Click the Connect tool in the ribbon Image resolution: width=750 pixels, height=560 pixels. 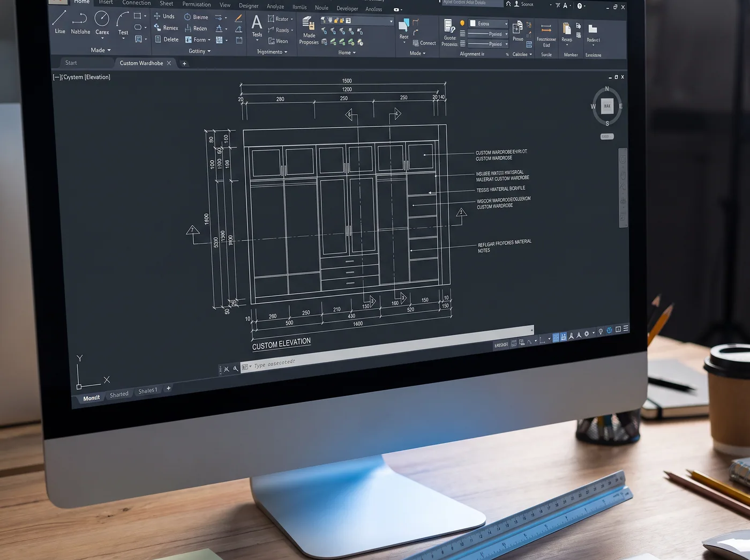(424, 43)
